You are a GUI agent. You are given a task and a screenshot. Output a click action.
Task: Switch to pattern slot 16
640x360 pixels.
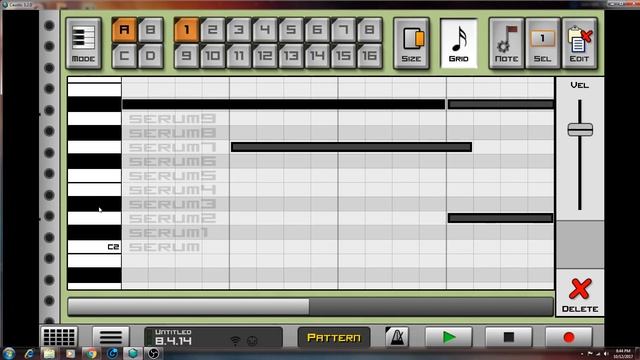[369, 56]
